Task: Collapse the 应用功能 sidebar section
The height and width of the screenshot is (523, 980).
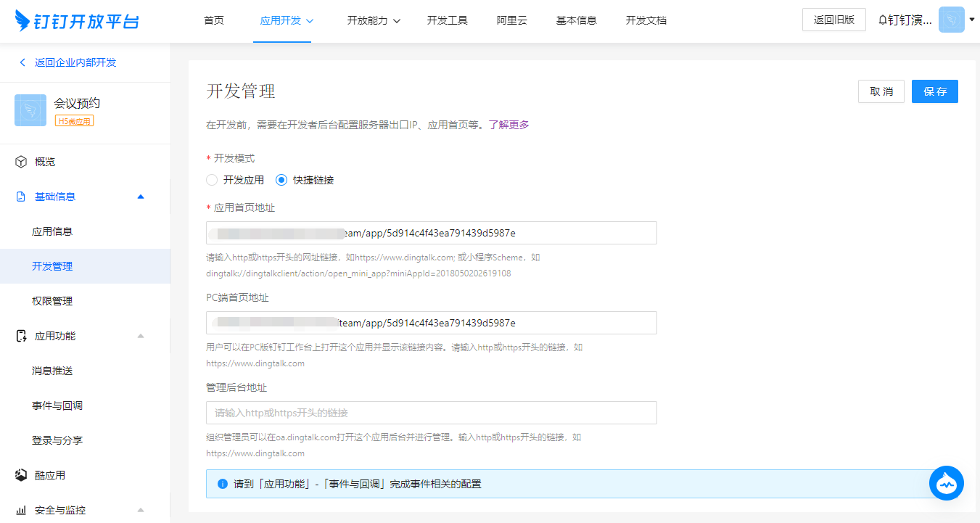Action: (141, 336)
